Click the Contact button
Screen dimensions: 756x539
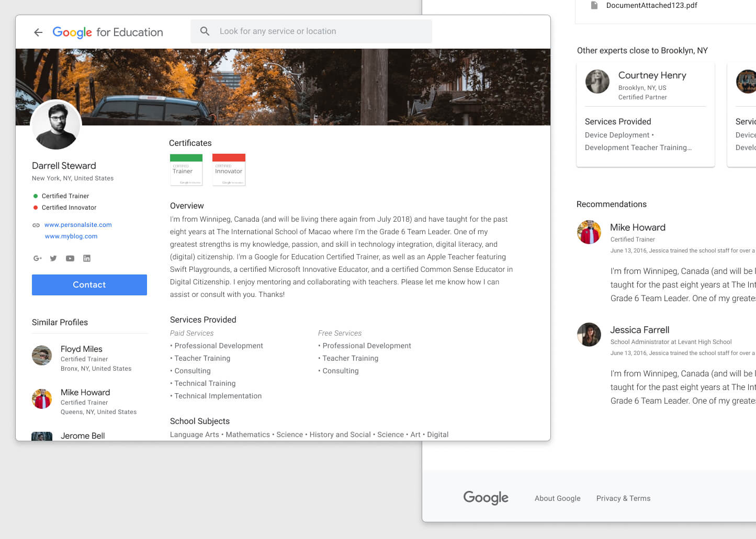coord(89,285)
